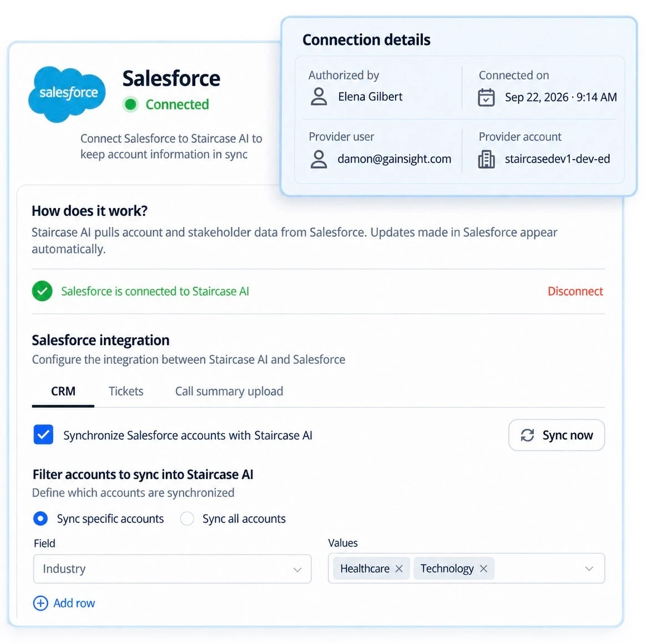646x644 pixels.
Task: Remove the Technology value tag
Action: click(484, 569)
